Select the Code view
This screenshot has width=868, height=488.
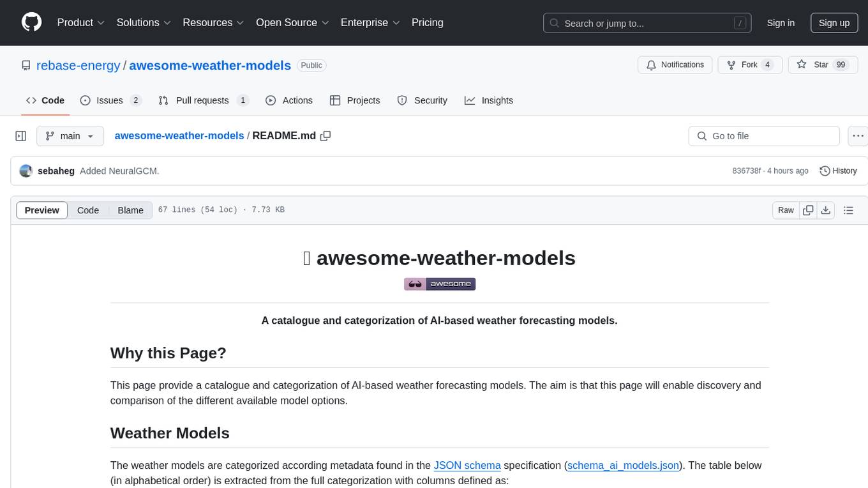88,210
